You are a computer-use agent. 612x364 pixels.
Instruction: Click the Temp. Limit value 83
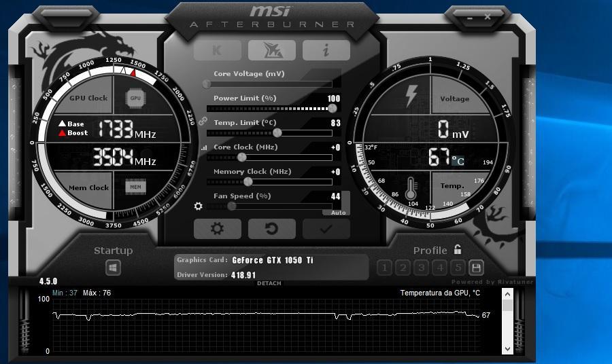click(336, 123)
